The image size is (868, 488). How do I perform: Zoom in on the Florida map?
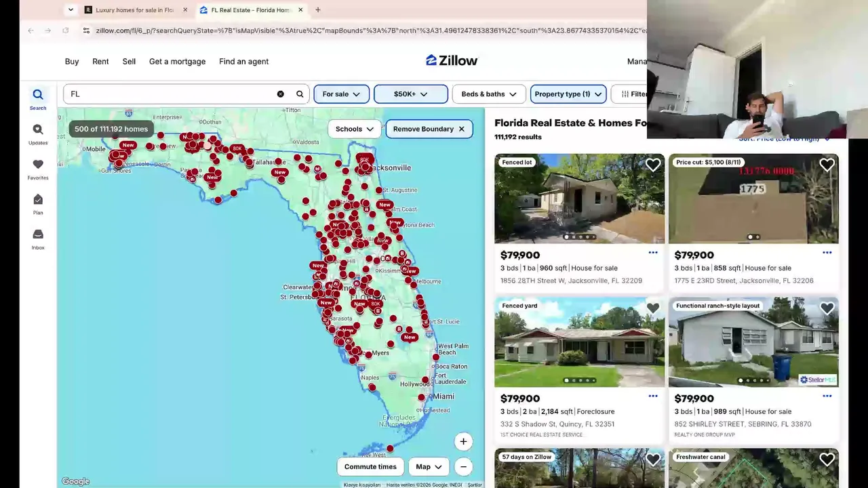click(463, 442)
